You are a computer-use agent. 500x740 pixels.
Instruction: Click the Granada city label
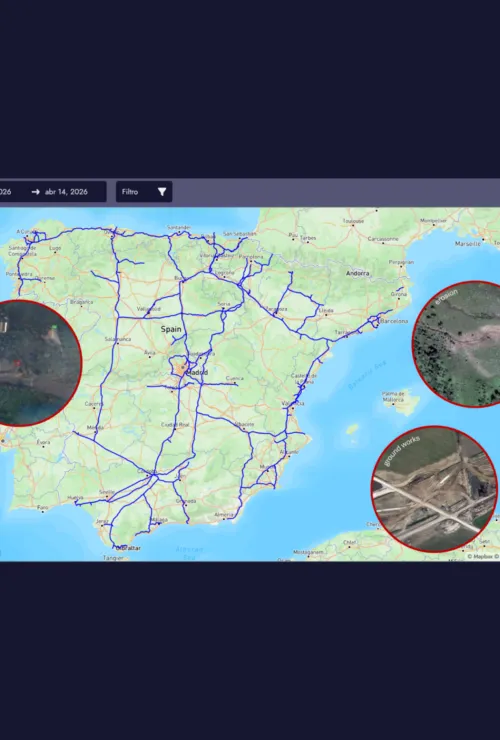coord(186,501)
